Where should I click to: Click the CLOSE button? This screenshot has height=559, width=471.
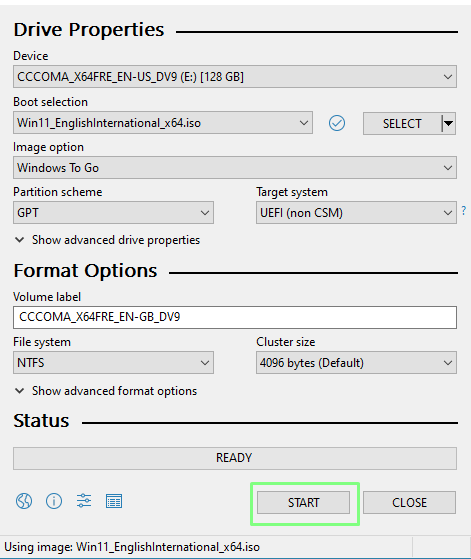coord(409,502)
